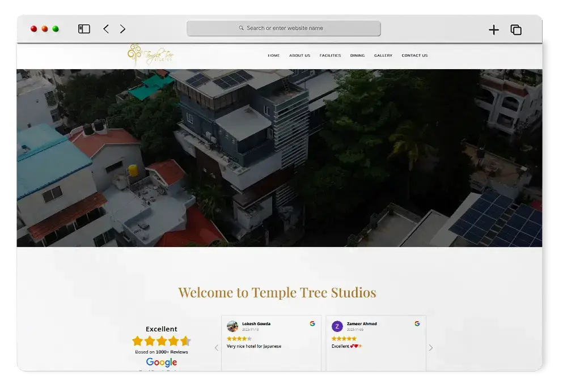The width and height of the screenshot is (567, 392).
Task: Focus the search or enter website field
Action: (283, 28)
